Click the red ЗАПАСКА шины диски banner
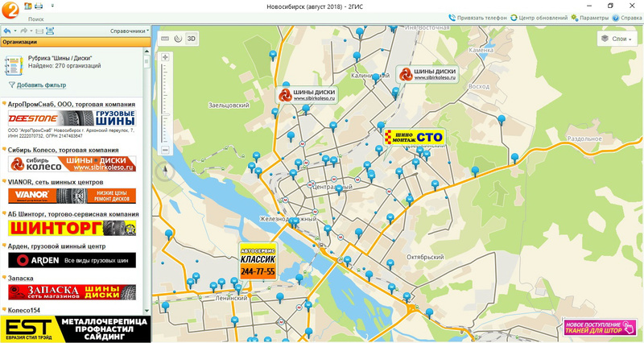Image resolution: width=644 pixels, height=343 pixels. 72,292
